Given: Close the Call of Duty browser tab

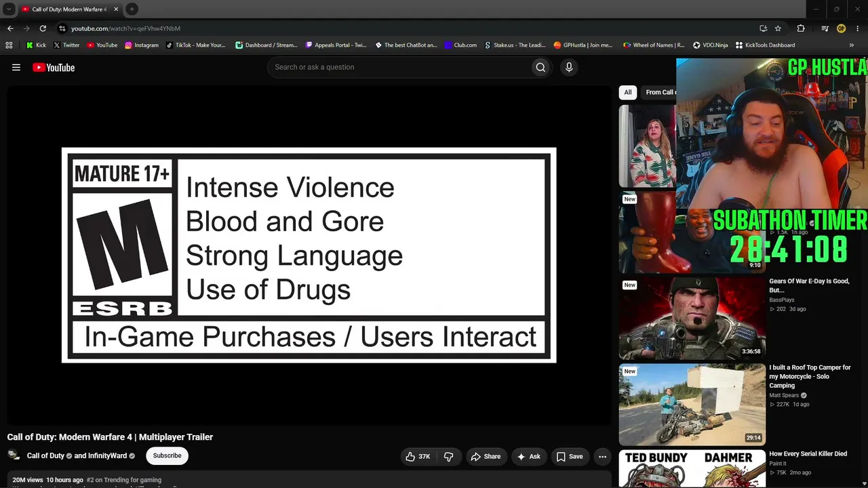Looking at the screenshot, I should (116, 9).
